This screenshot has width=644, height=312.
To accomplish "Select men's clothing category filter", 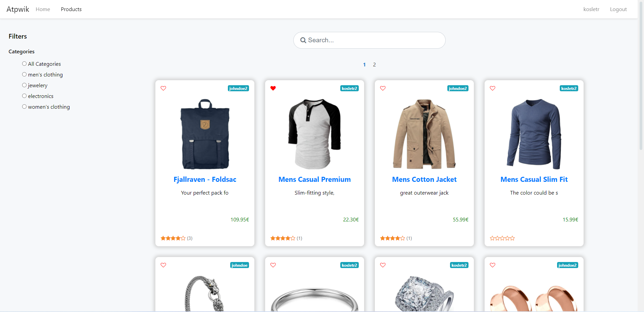I will click(x=24, y=74).
